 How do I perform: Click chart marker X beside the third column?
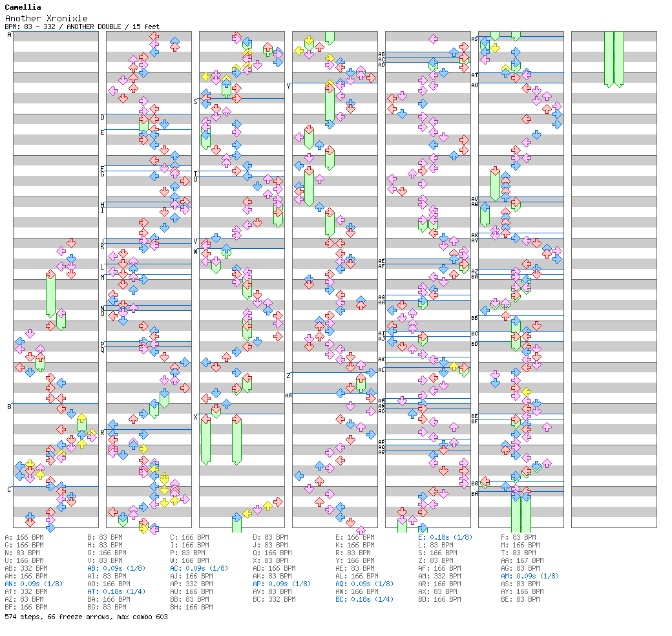(195, 417)
